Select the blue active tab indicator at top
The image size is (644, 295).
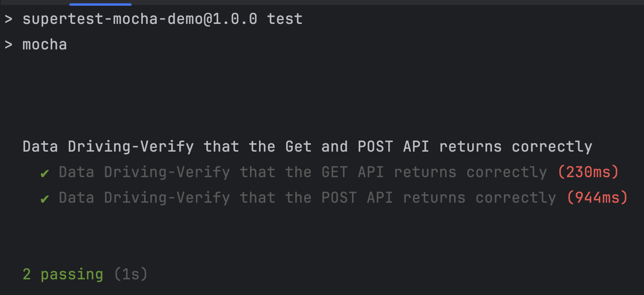100,4
